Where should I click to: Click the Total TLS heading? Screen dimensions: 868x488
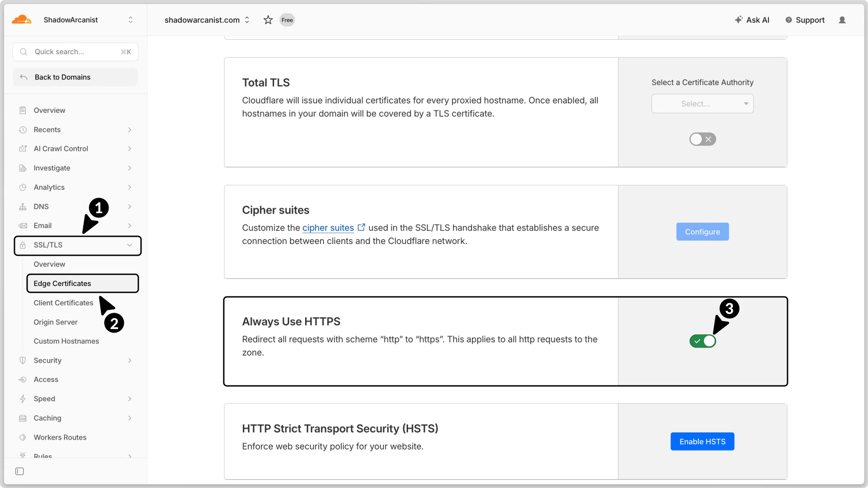(266, 82)
